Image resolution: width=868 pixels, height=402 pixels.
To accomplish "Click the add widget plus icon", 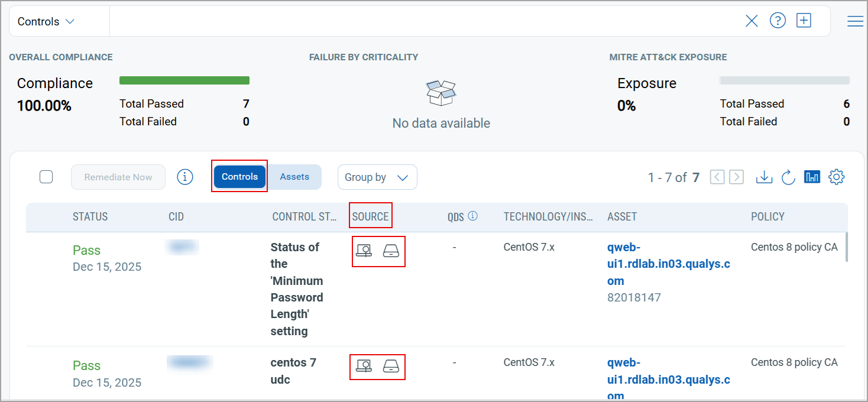I will (804, 20).
